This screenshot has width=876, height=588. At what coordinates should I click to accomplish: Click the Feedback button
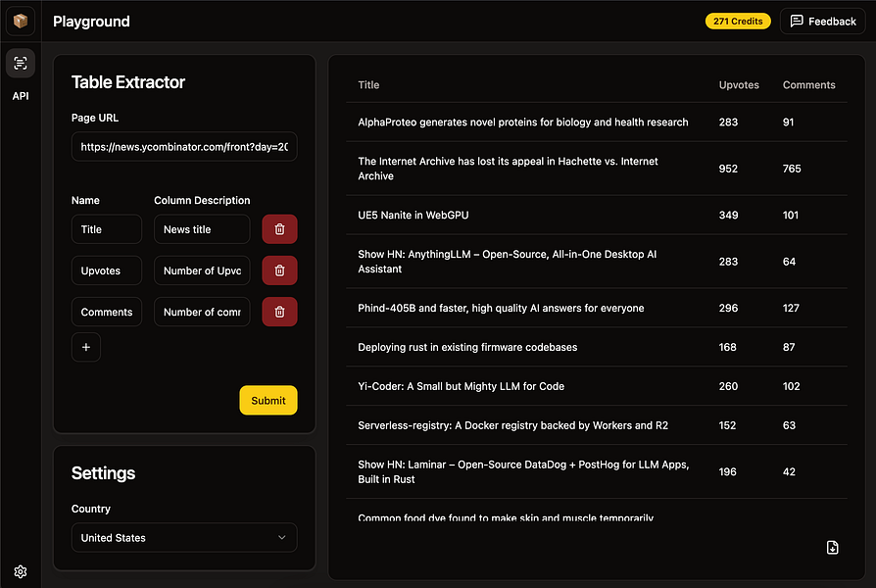[x=823, y=22]
